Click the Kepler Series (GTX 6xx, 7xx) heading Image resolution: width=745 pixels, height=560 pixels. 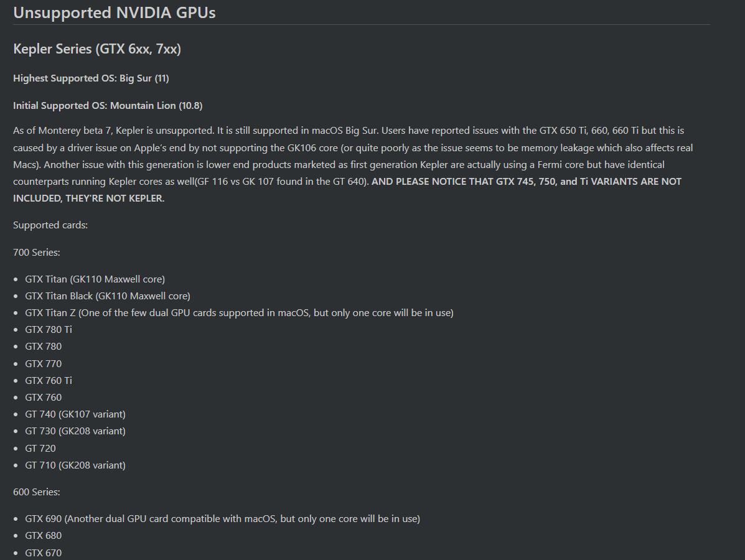pos(97,49)
